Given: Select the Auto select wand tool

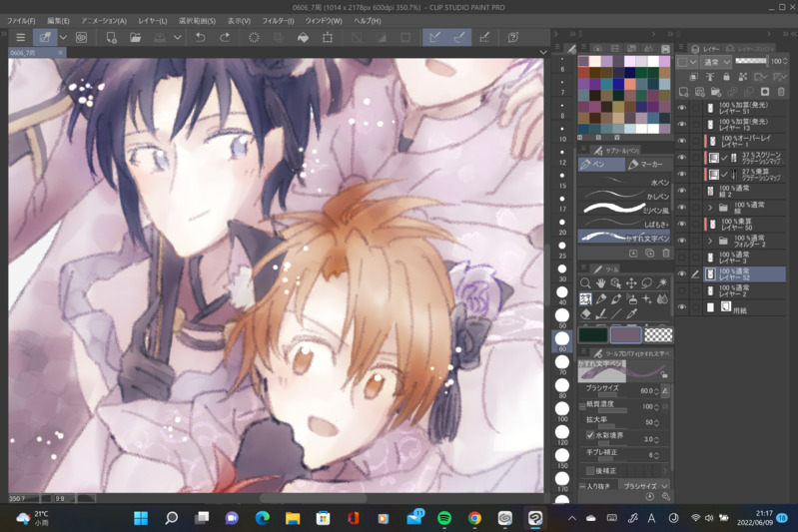Looking at the screenshot, I should (x=662, y=283).
